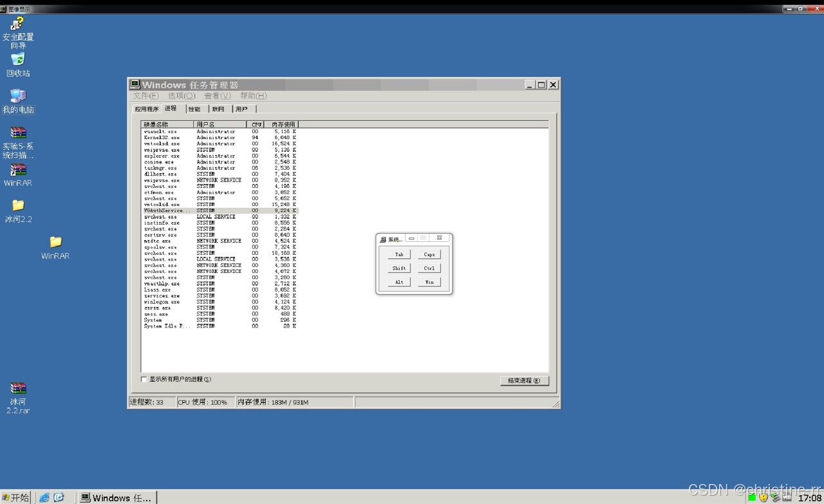Screen dimensions: 824x504
Task: Click the Win key button
Action: click(x=429, y=282)
